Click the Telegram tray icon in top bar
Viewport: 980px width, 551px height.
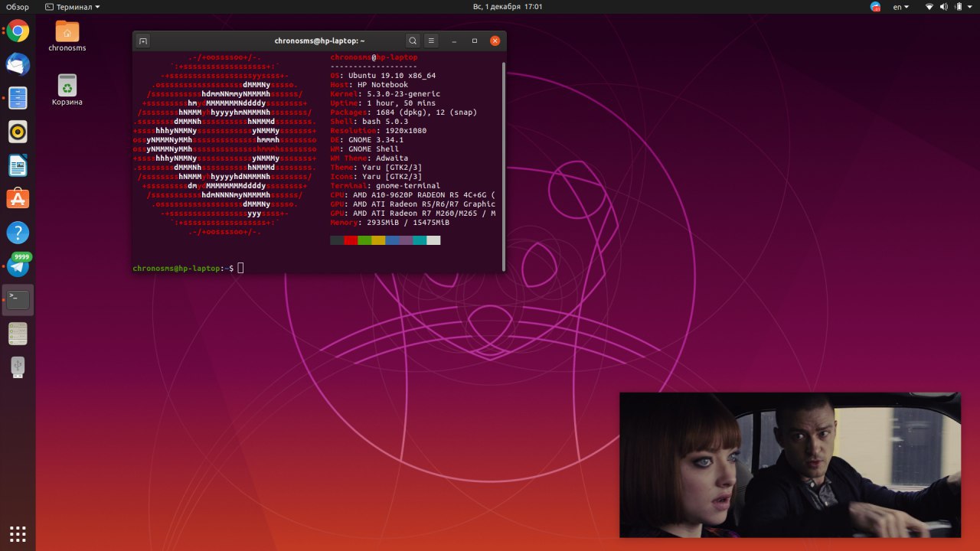875,7
